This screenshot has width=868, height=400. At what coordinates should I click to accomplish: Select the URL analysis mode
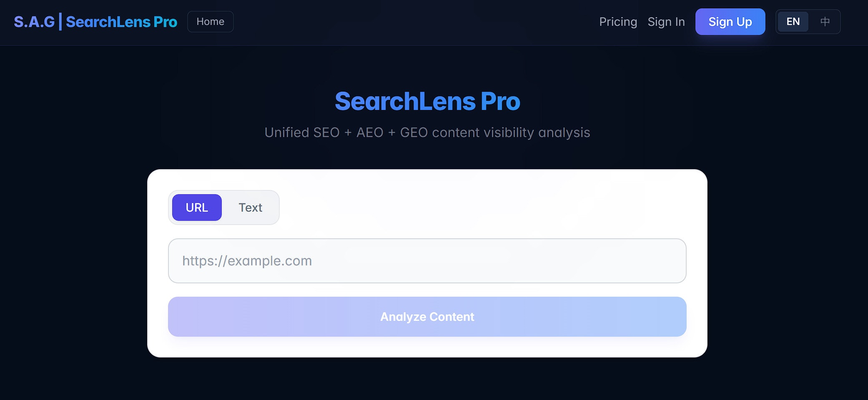click(x=196, y=207)
